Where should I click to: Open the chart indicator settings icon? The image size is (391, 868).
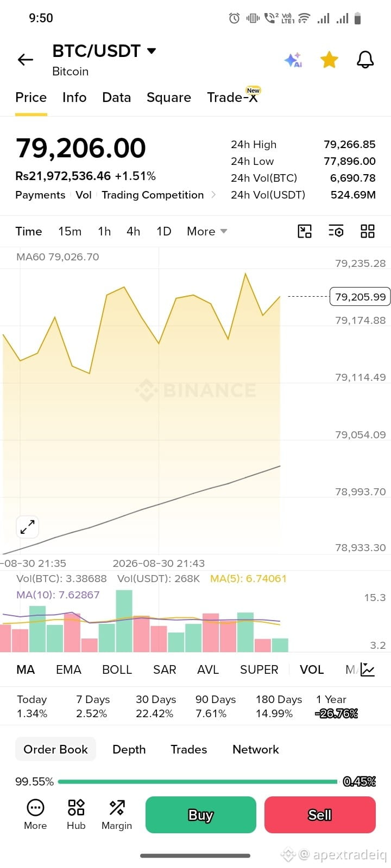(336, 232)
